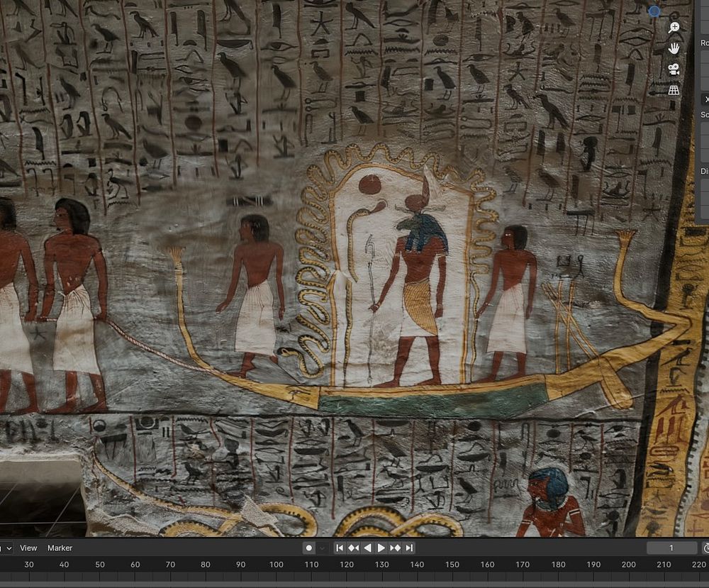Open the timeline Marker menu
Viewport: 709px width, 588px height.
click(60, 548)
